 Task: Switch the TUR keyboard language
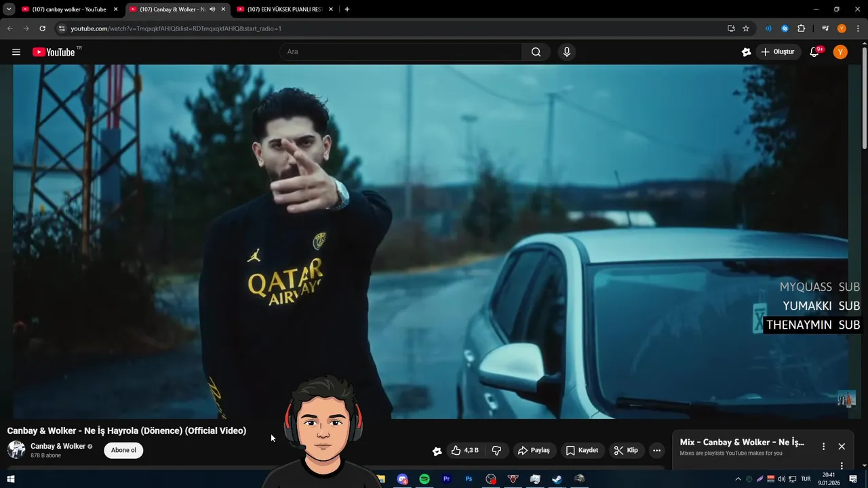(x=806, y=479)
